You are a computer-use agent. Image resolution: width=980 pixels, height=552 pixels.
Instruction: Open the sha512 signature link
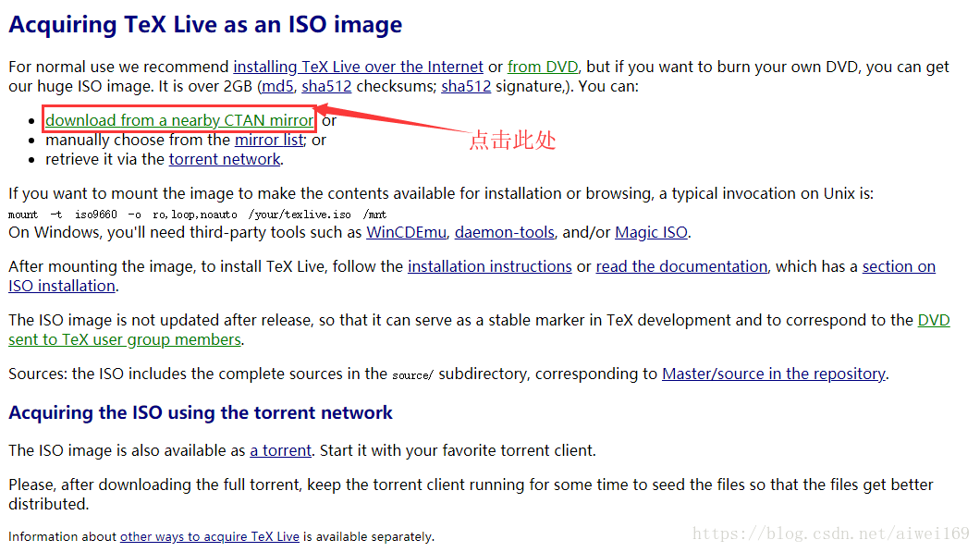coord(466,86)
